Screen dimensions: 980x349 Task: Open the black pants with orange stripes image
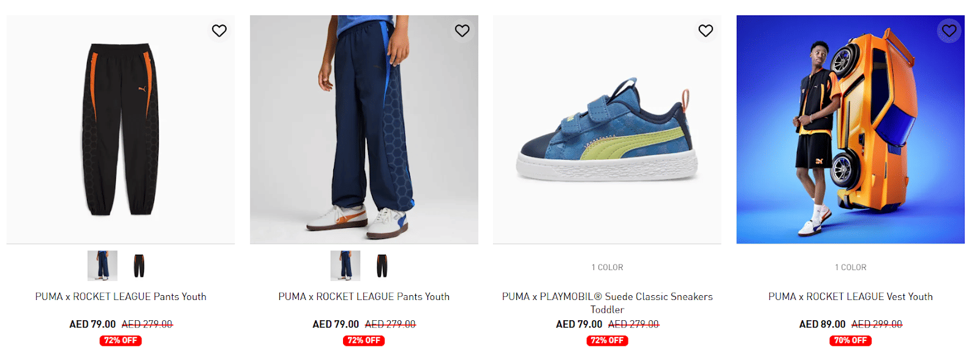pyautogui.click(x=121, y=130)
